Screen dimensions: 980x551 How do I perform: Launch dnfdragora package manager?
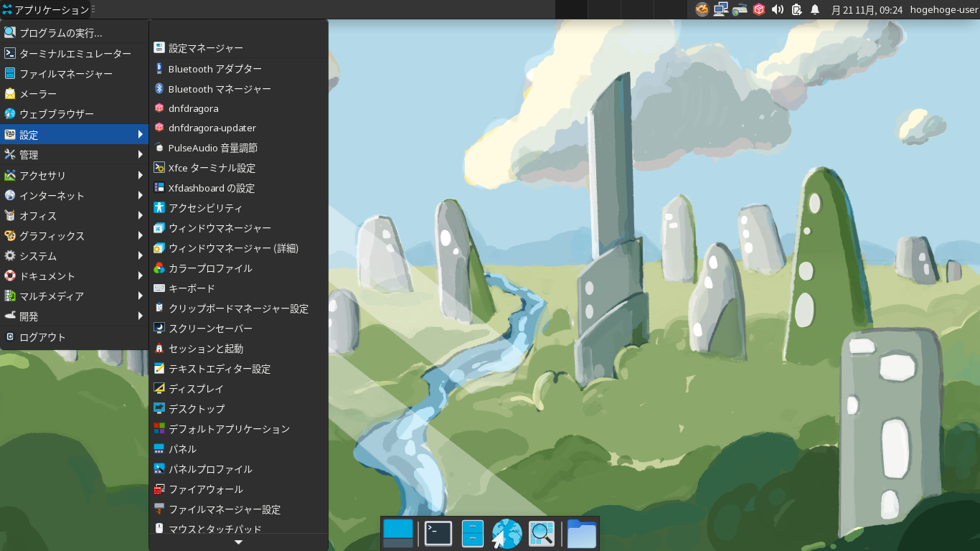click(238, 108)
